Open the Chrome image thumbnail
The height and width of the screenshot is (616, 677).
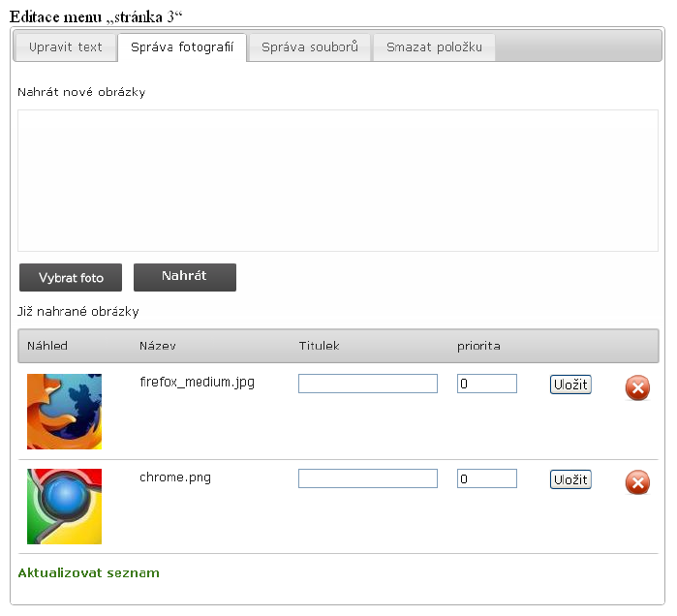(64, 507)
